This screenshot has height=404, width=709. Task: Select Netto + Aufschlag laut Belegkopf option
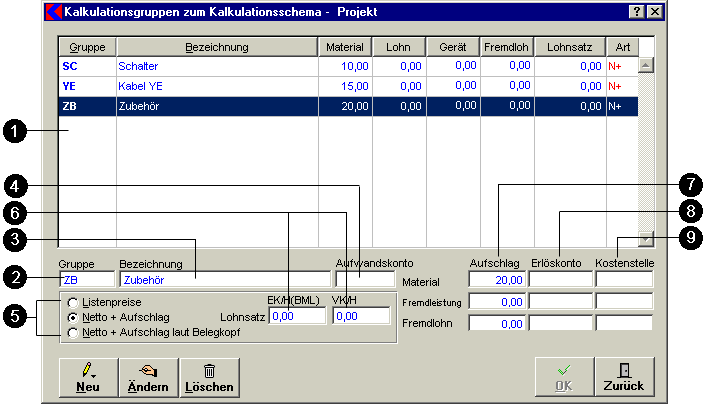73,331
